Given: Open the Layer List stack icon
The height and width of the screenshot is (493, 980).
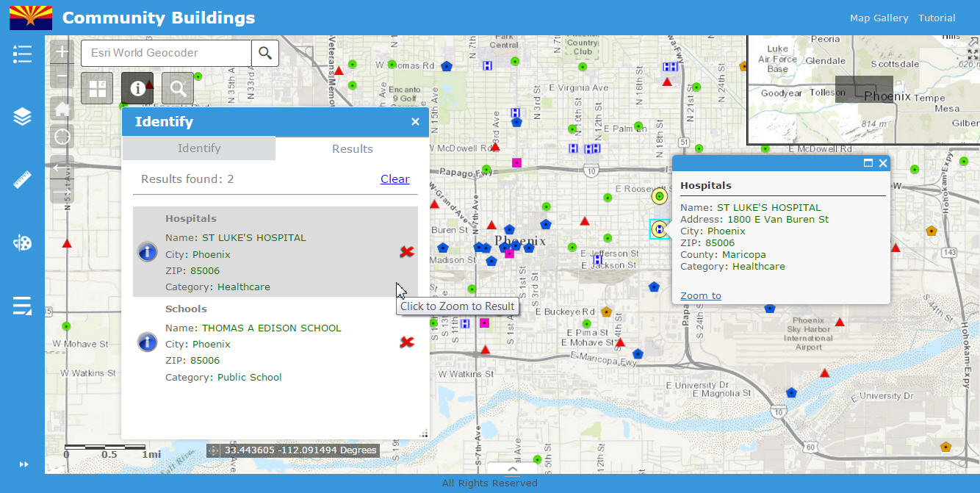Looking at the screenshot, I should tap(22, 117).
